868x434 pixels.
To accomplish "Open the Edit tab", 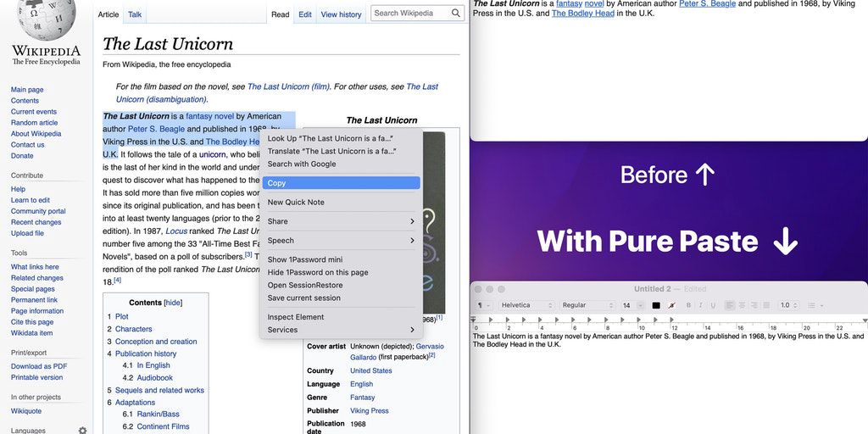I will (305, 14).
